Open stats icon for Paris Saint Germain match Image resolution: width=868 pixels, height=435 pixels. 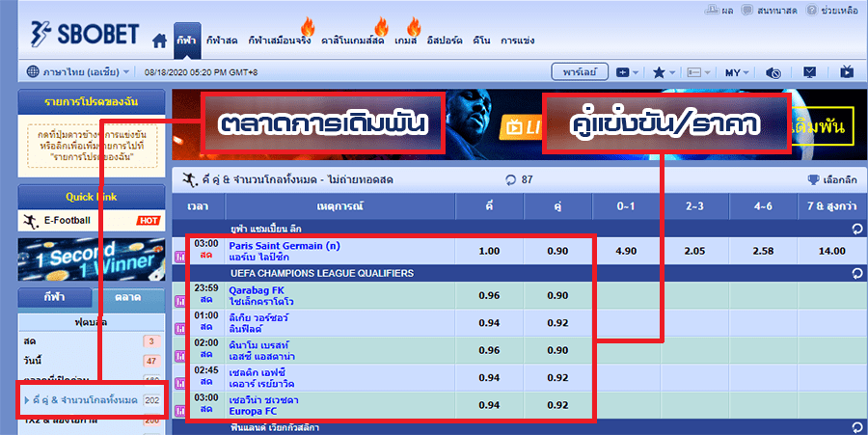pyautogui.click(x=179, y=257)
